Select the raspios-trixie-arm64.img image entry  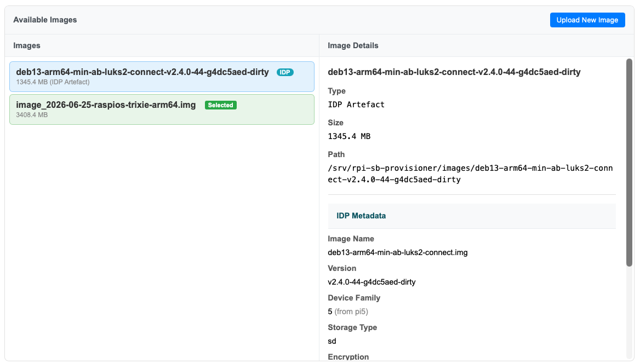pos(162,109)
